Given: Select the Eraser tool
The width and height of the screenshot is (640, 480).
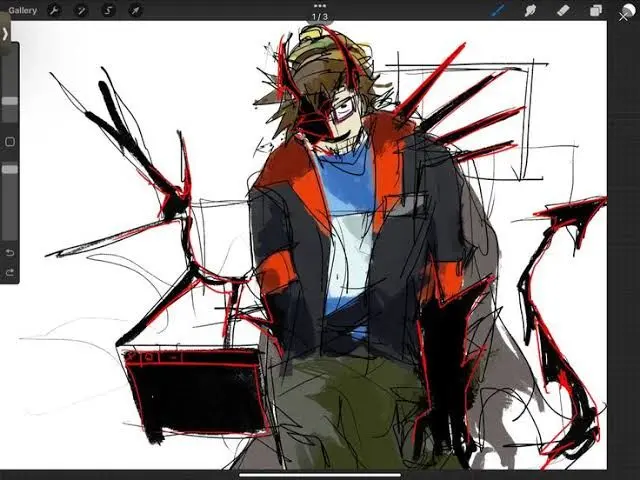Looking at the screenshot, I should [563, 10].
